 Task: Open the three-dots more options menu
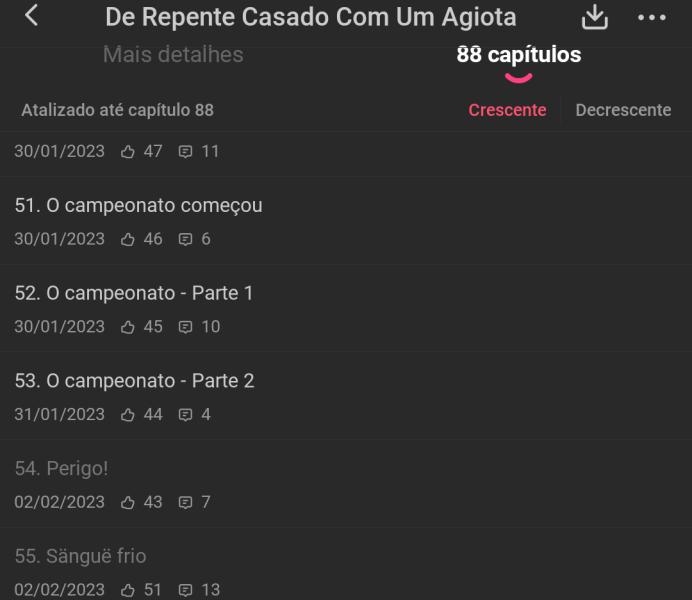point(651,18)
